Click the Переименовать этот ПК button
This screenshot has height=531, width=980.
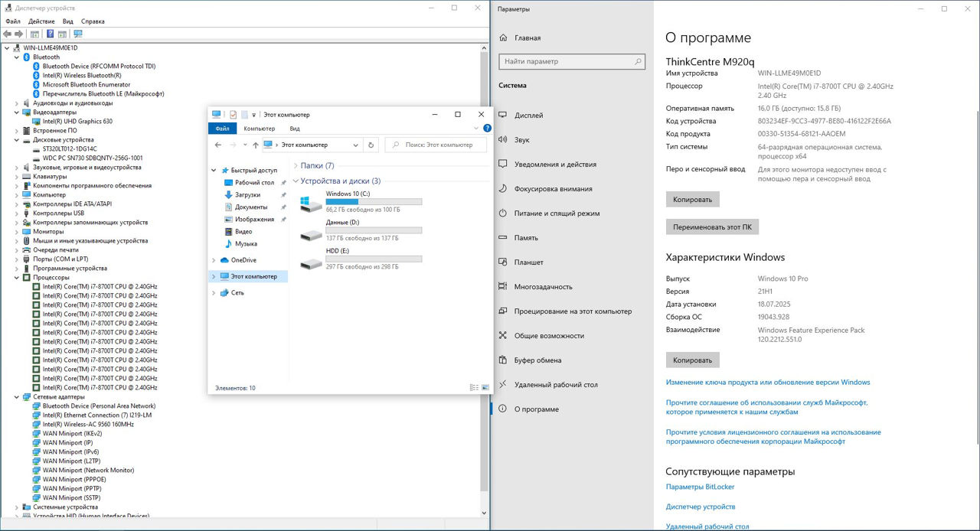(711, 227)
